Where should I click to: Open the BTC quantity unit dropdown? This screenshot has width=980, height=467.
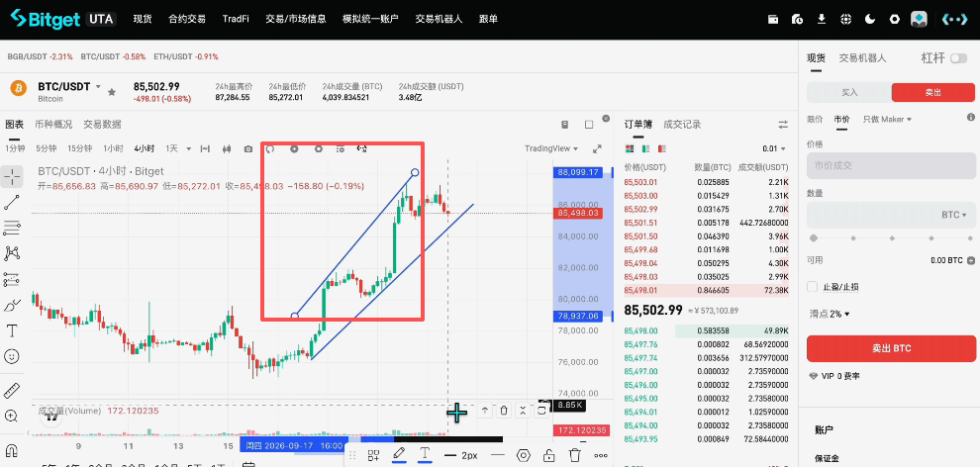954,215
